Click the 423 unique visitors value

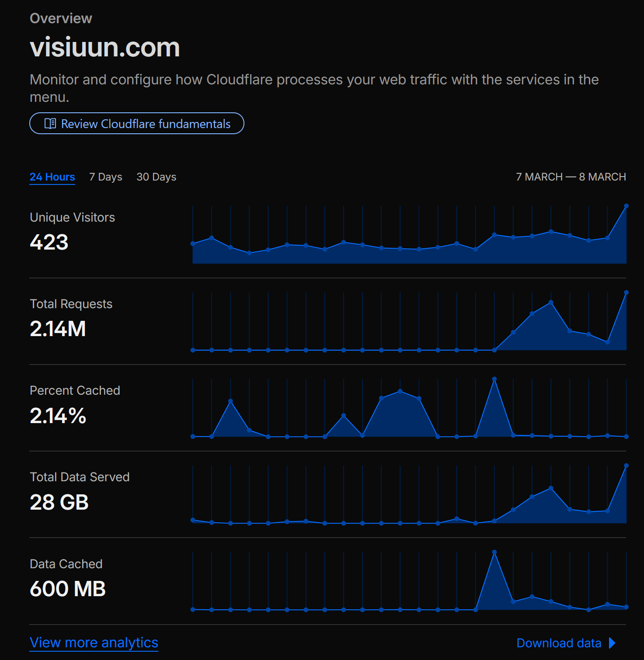pyautogui.click(x=49, y=242)
